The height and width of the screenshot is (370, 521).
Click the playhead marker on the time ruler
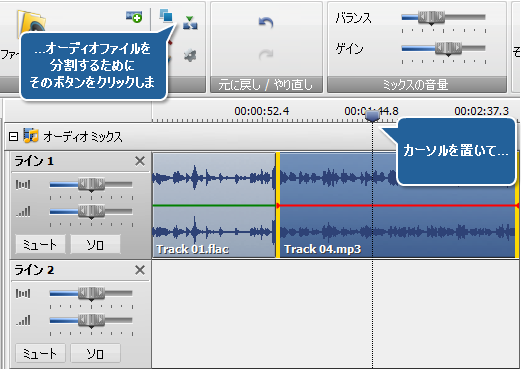[372, 116]
